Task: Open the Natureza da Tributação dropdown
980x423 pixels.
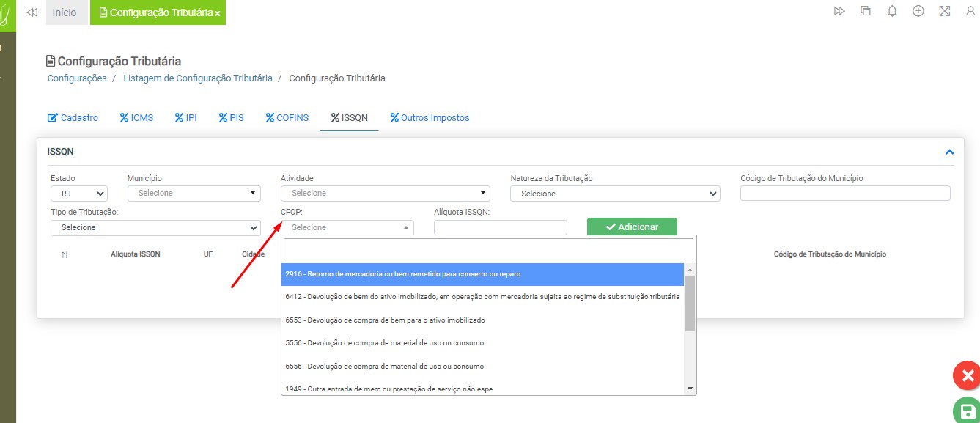Action: tap(615, 194)
